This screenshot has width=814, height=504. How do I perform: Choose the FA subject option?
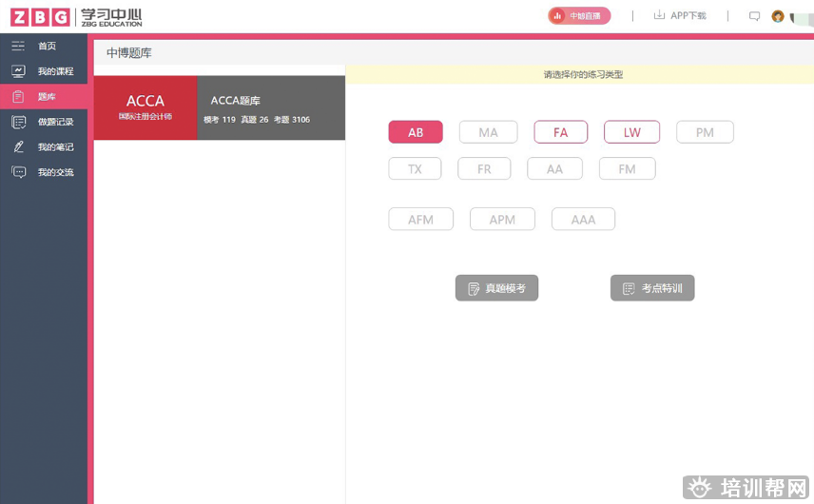pyautogui.click(x=560, y=132)
